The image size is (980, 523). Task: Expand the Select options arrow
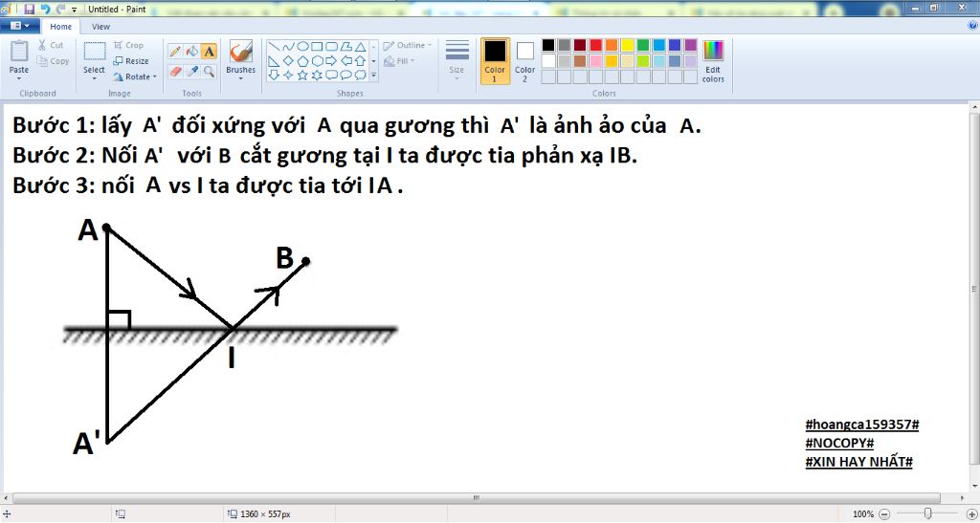click(x=94, y=78)
